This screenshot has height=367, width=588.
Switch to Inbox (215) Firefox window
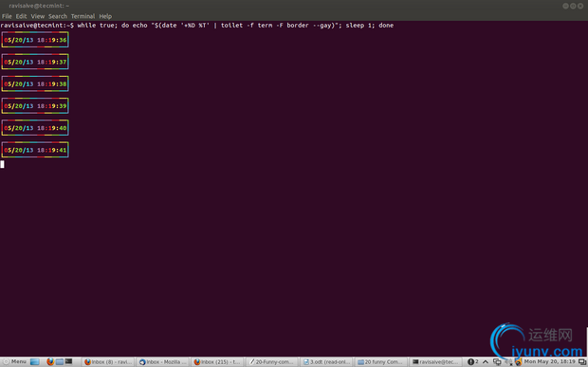click(x=217, y=361)
